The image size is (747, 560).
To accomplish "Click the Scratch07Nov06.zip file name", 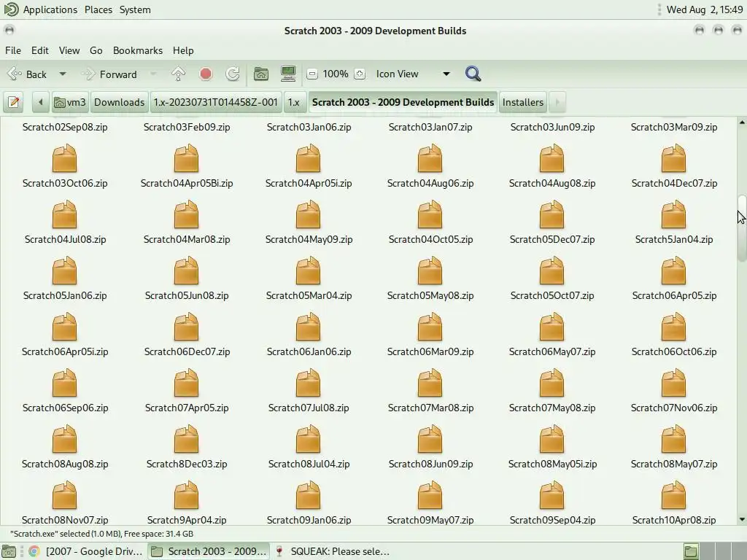I will pos(674,408).
